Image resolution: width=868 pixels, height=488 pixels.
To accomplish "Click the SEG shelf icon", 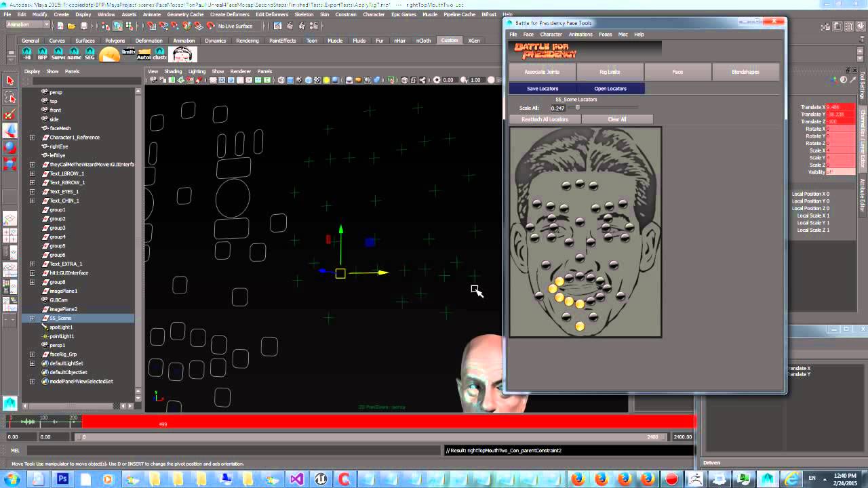I will pos(90,54).
